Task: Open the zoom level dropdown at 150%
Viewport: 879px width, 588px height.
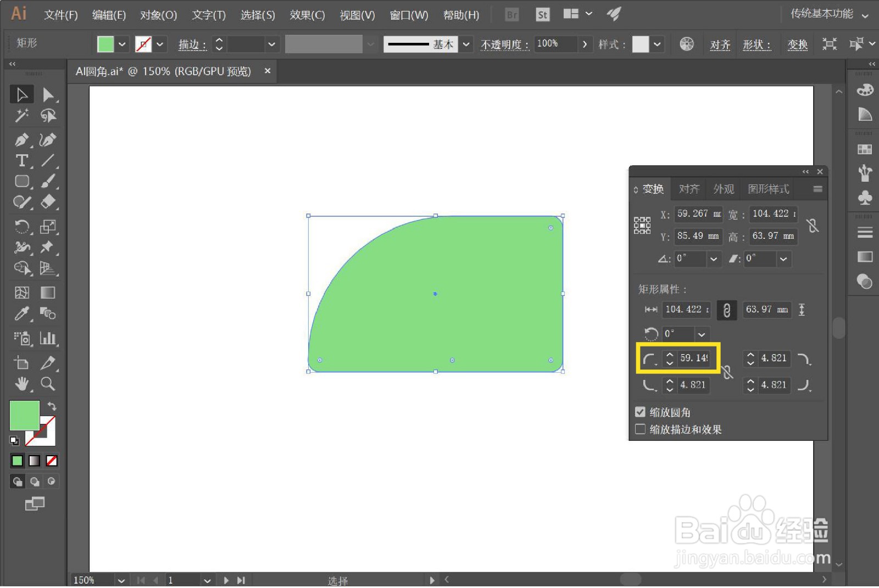Action: (121, 580)
